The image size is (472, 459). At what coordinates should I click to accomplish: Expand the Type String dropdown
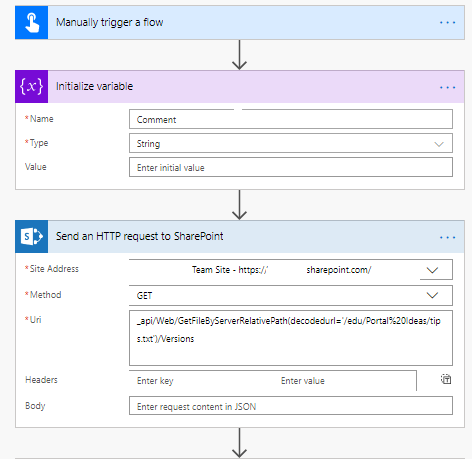(439, 144)
